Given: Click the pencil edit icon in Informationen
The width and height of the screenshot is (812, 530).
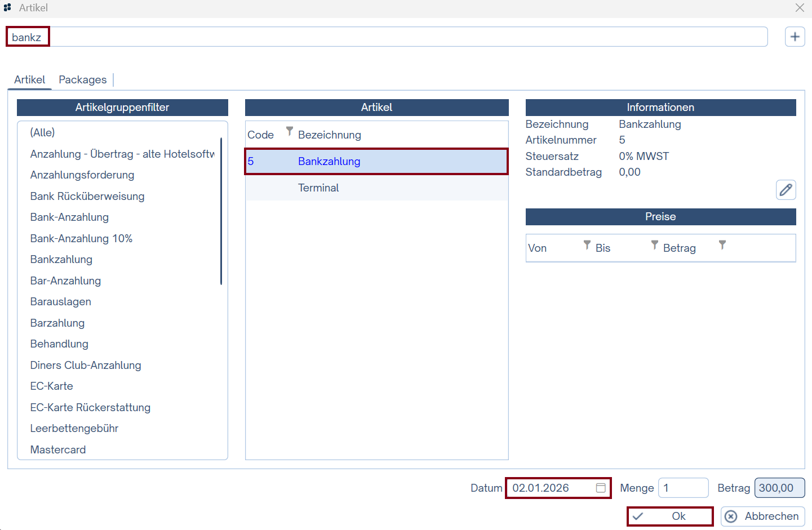Looking at the screenshot, I should [786, 190].
